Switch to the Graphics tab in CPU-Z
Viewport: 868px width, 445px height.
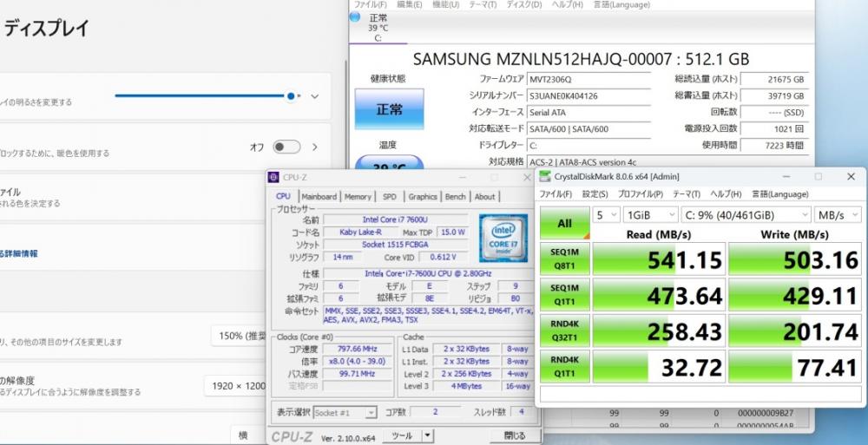point(423,197)
